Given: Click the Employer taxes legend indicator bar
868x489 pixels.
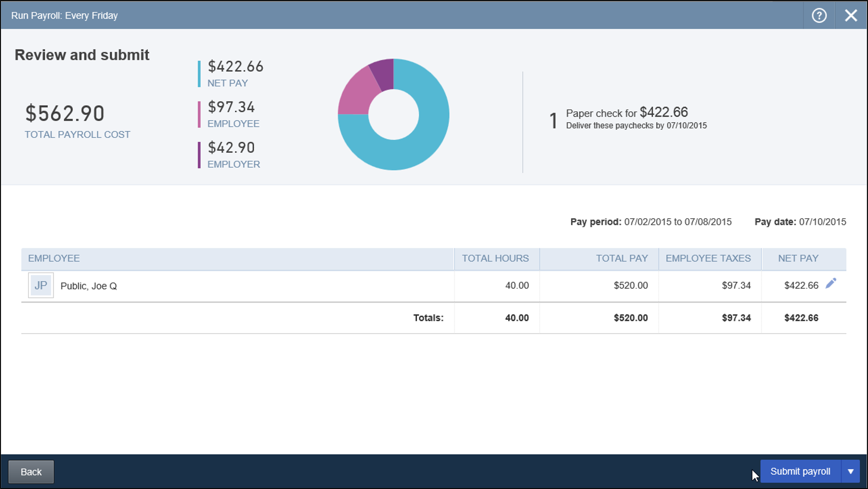Looking at the screenshot, I should click(x=199, y=155).
